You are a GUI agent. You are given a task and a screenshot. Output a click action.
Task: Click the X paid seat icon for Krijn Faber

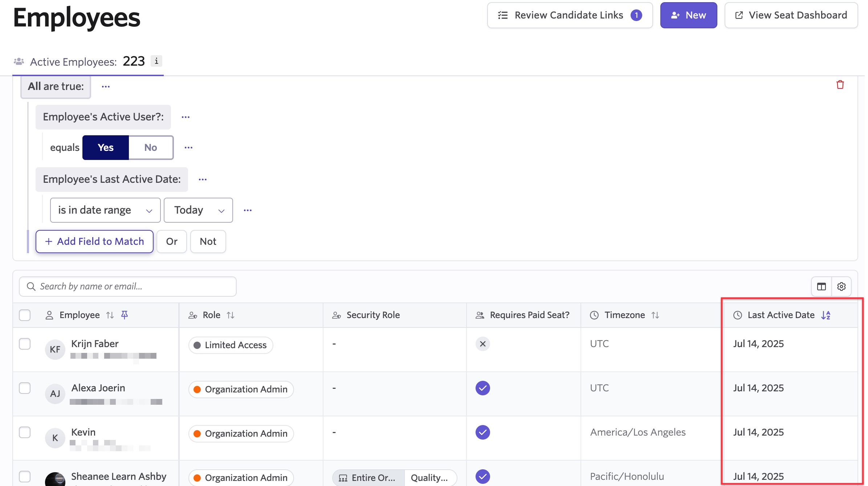483,344
